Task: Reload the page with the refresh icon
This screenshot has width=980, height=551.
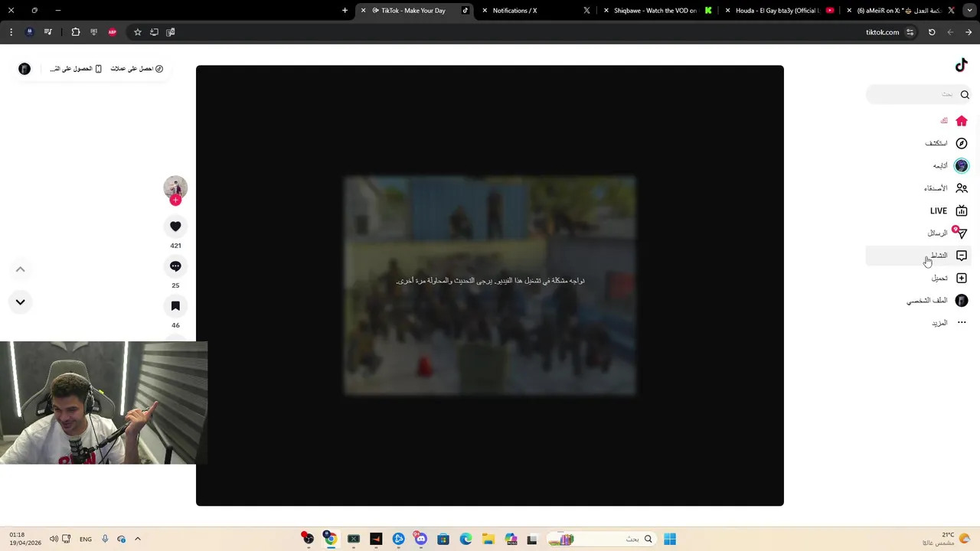Action: point(932,32)
